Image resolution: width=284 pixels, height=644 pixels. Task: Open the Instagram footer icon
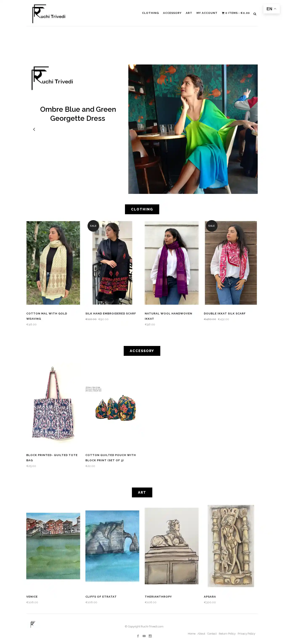150,636
